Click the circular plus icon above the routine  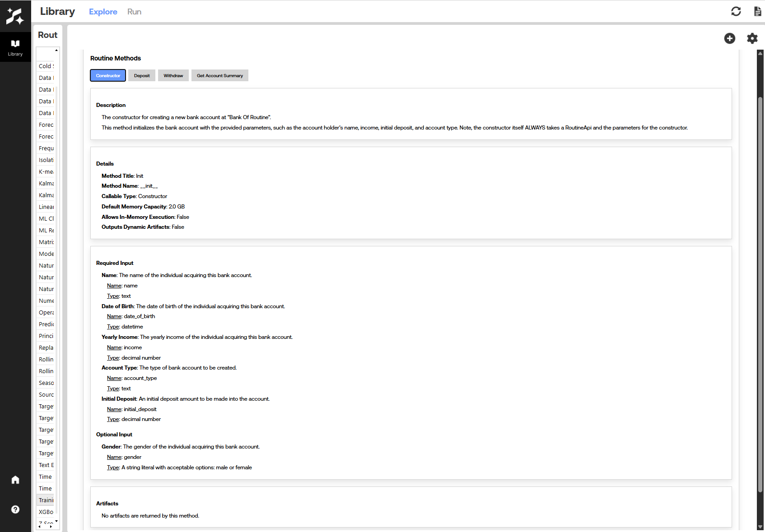(729, 39)
